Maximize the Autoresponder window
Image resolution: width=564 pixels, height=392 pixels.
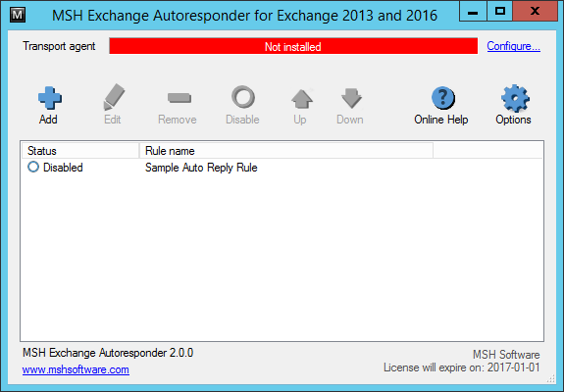[x=500, y=12]
